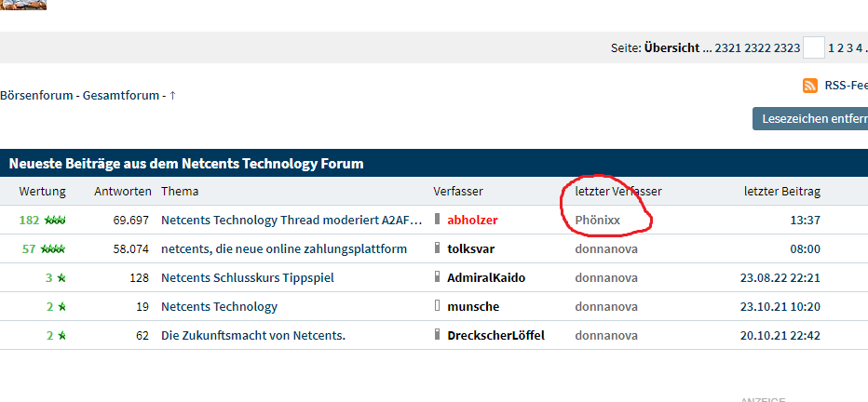Click the status icon beside AdmiralKaido
Image resolution: width=868 pixels, height=402 pixels.
click(437, 278)
